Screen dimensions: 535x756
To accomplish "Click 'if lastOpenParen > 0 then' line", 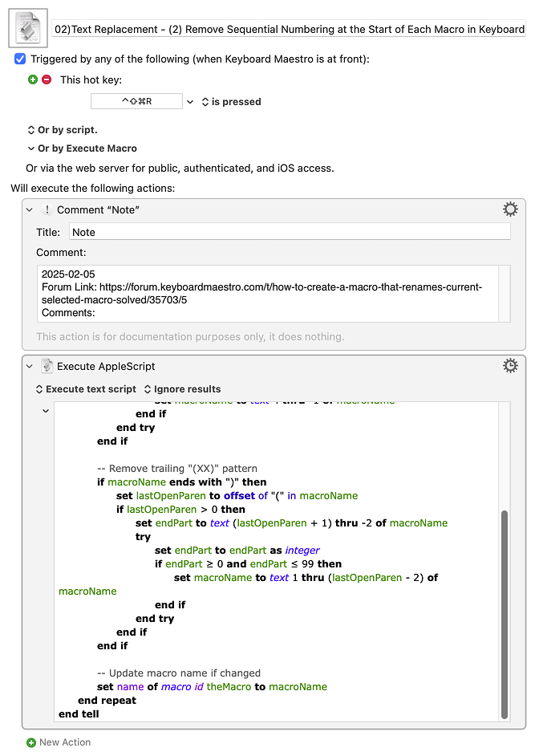I will [180, 509].
